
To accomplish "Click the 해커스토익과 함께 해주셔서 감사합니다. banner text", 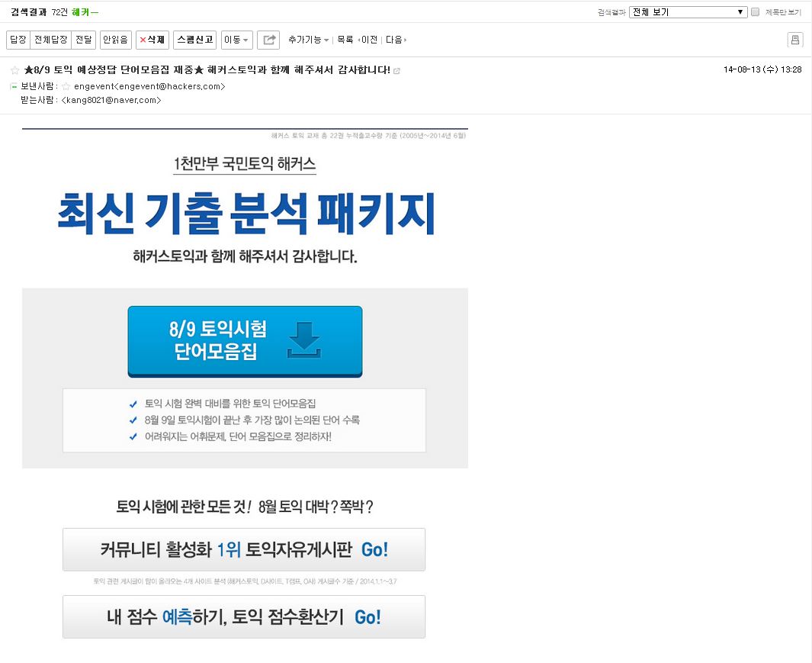I will tap(245, 256).
